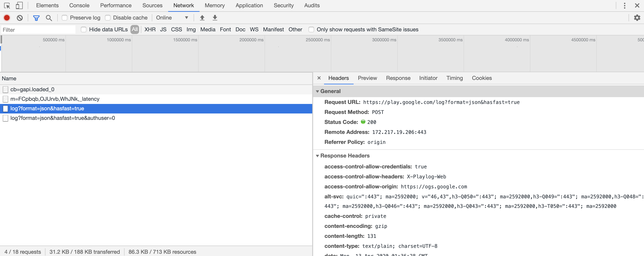644x256 pixels.
Task: Select the Headers detail tab
Action: coord(339,78)
